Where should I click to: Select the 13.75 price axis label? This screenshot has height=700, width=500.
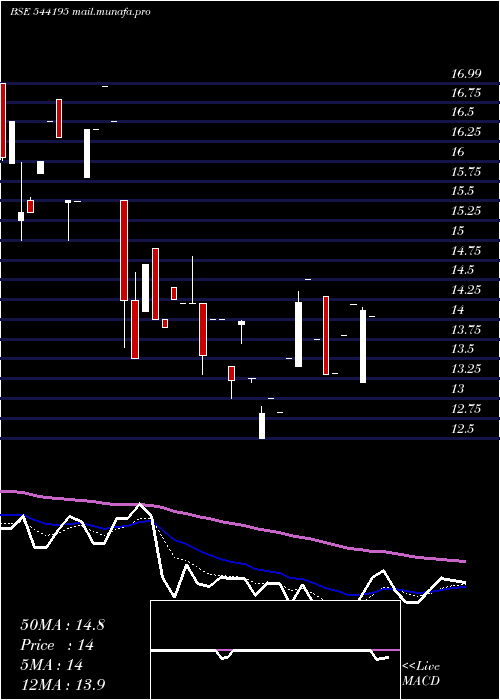[466, 330]
